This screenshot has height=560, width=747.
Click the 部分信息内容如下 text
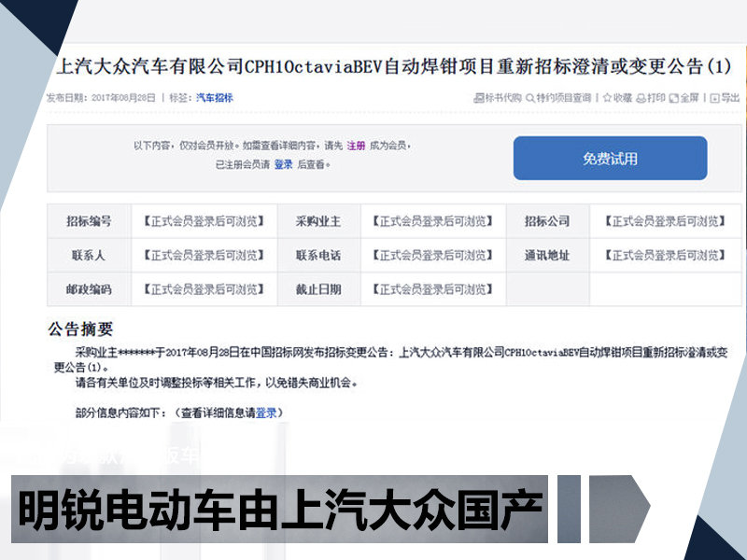120,413
